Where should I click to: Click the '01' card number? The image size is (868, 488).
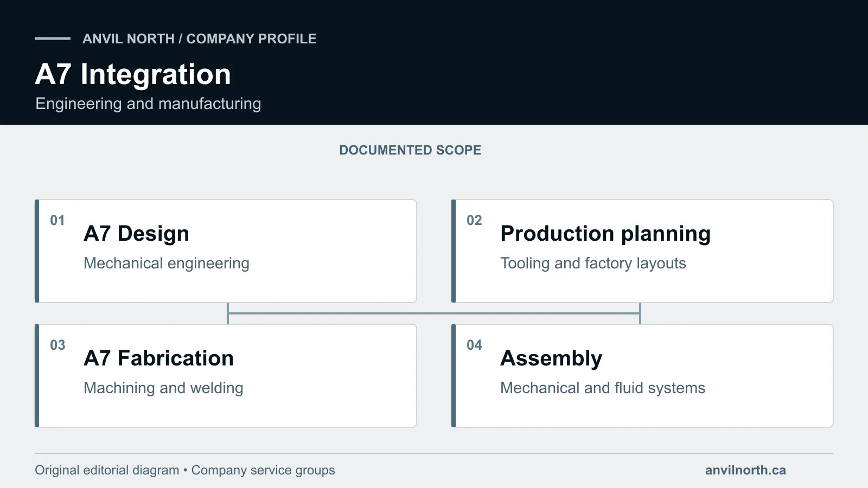(x=58, y=221)
